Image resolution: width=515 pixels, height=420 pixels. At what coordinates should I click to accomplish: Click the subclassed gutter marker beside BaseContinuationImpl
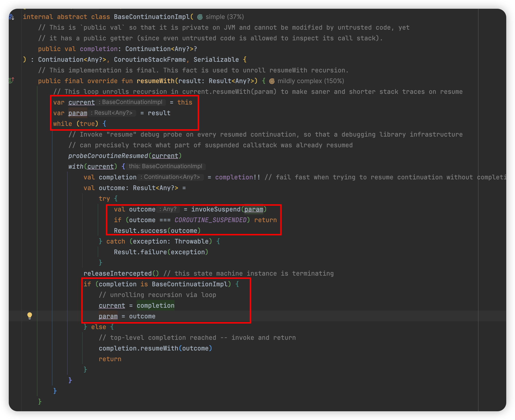[x=11, y=17]
